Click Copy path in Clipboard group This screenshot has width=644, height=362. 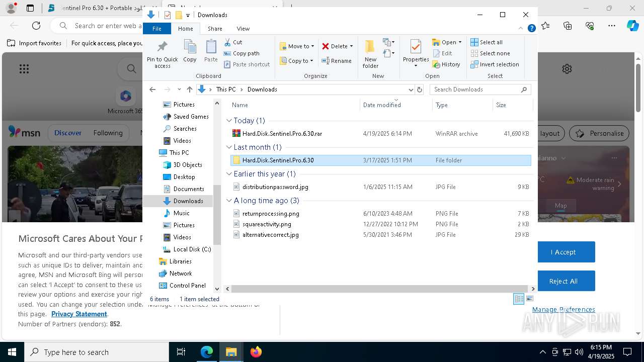coord(242,53)
